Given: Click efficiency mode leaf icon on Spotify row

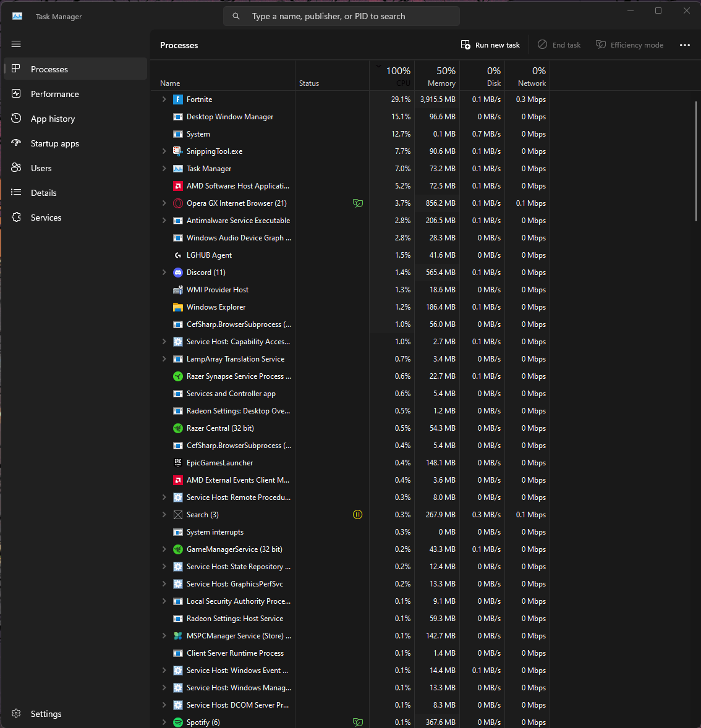Looking at the screenshot, I should [x=358, y=722].
